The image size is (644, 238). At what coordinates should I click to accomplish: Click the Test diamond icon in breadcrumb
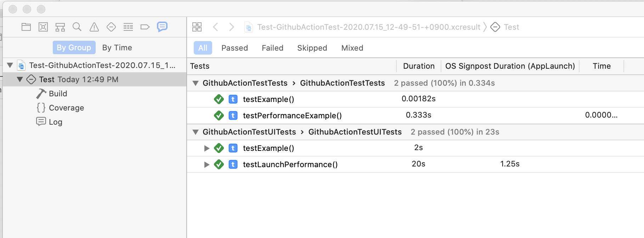tap(495, 27)
